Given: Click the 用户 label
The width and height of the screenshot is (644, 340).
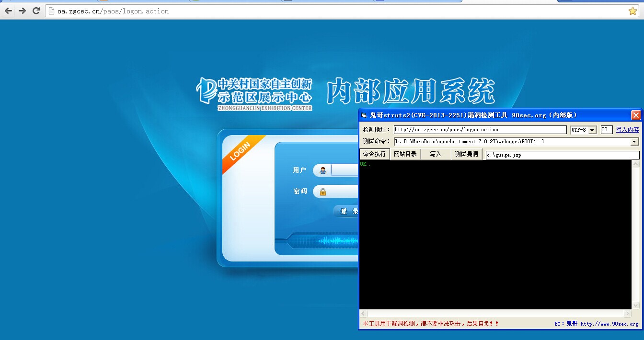Looking at the screenshot, I should (x=299, y=170).
